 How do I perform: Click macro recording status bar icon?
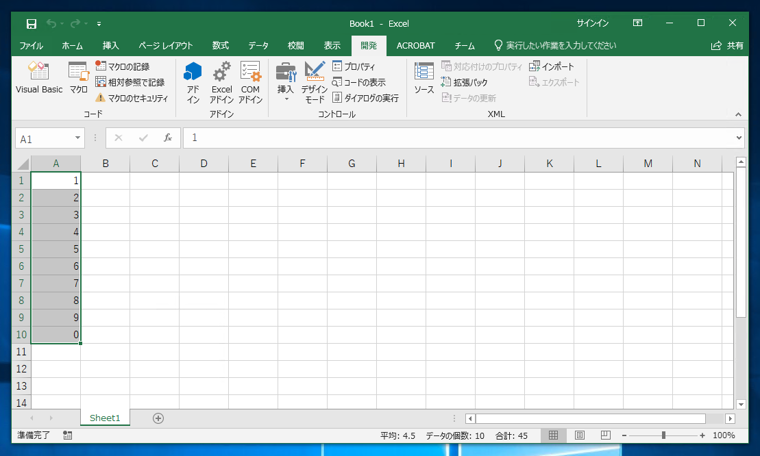coord(67,435)
